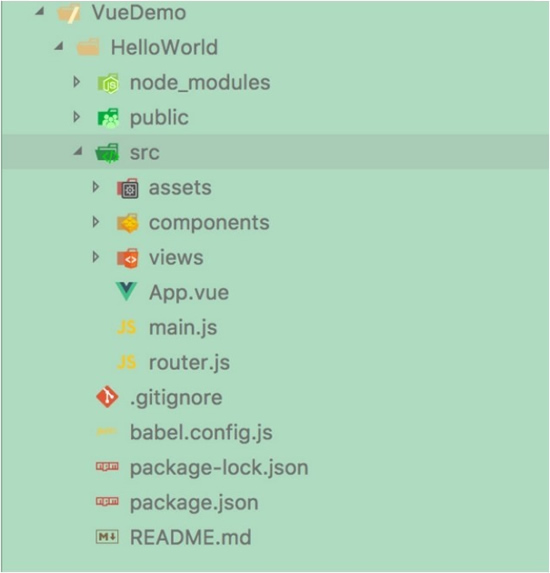Select the package-lock.json file
550x573 pixels.
[x=219, y=468]
